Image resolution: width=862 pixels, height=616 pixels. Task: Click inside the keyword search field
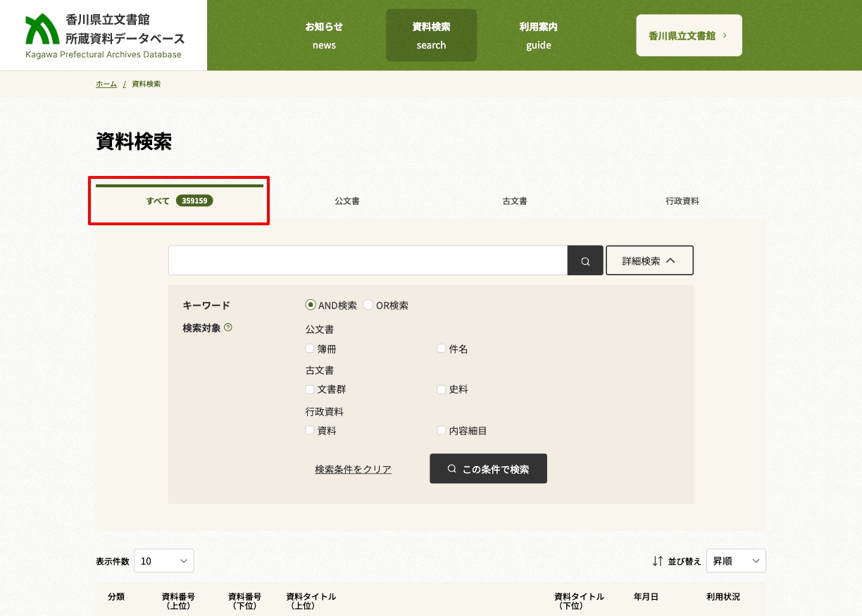366,260
